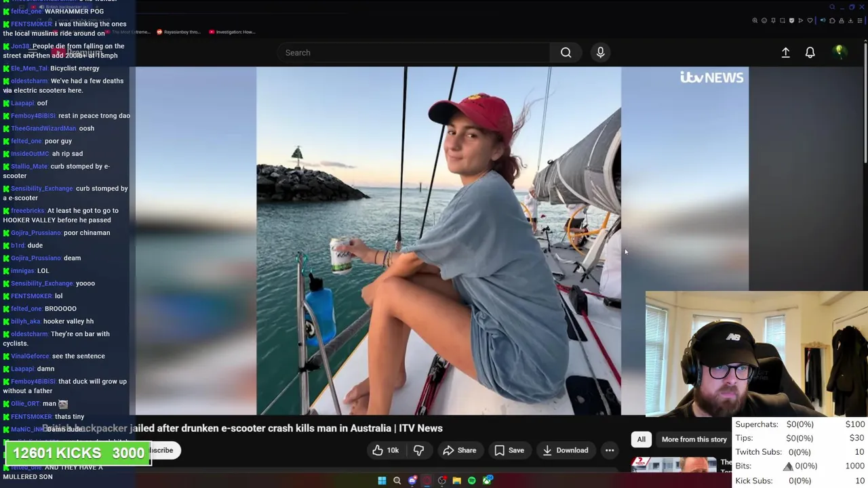Open Spotify from the taskbar
Image resolution: width=868 pixels, height=488 pixels.
point(472,481)
